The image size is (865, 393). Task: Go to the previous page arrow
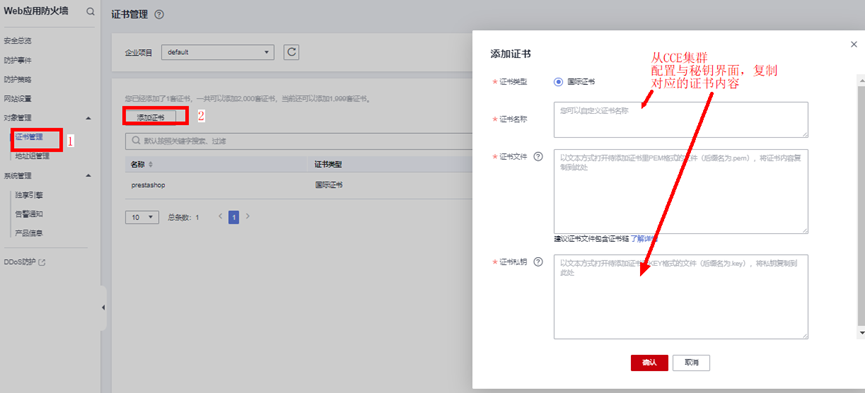220,216
